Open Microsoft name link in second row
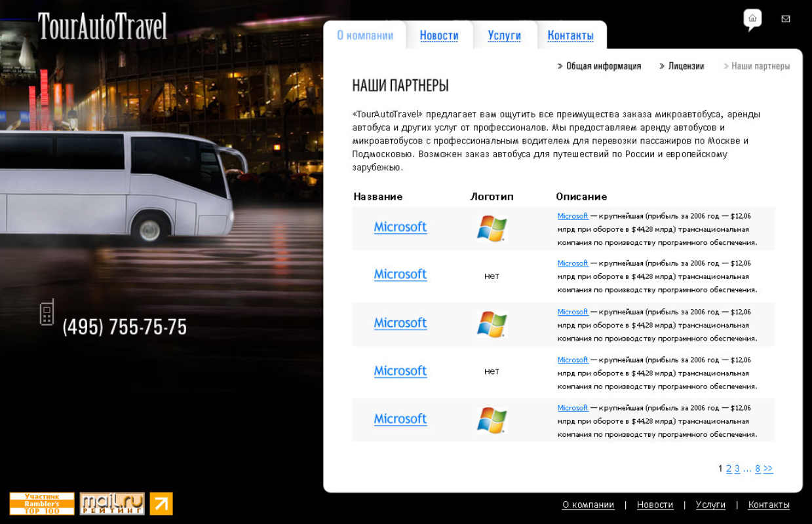Viewport: 812px width, 524px height. click(x=400, y=274)
